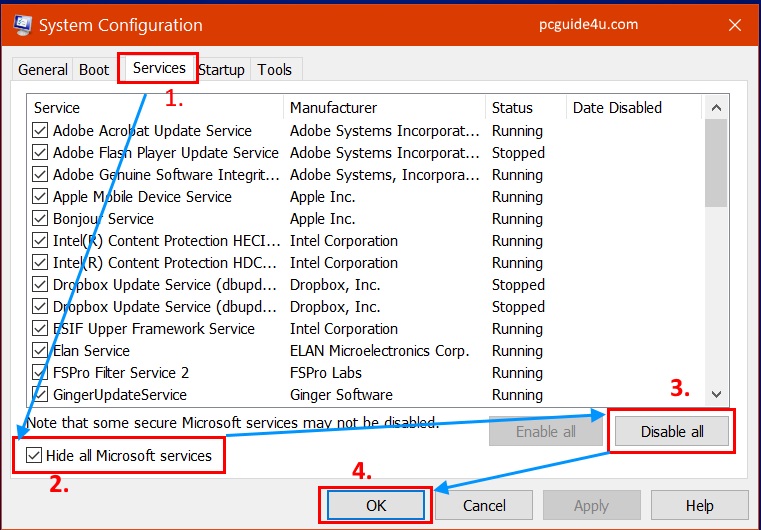The image size is (761, 530).
Task: Open the Boot tab
Action: pyautogui.click(x=94, y=70)
